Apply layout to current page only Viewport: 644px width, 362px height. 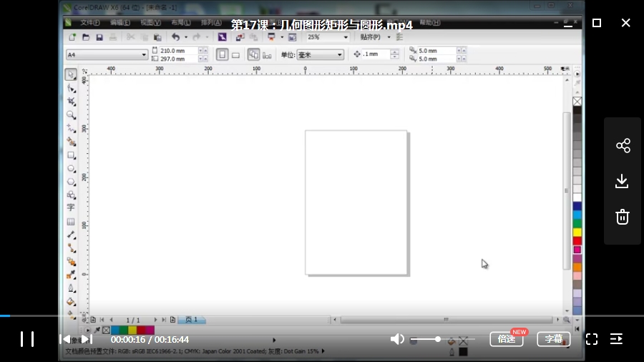pyautogui.click(x=267, y=55)
